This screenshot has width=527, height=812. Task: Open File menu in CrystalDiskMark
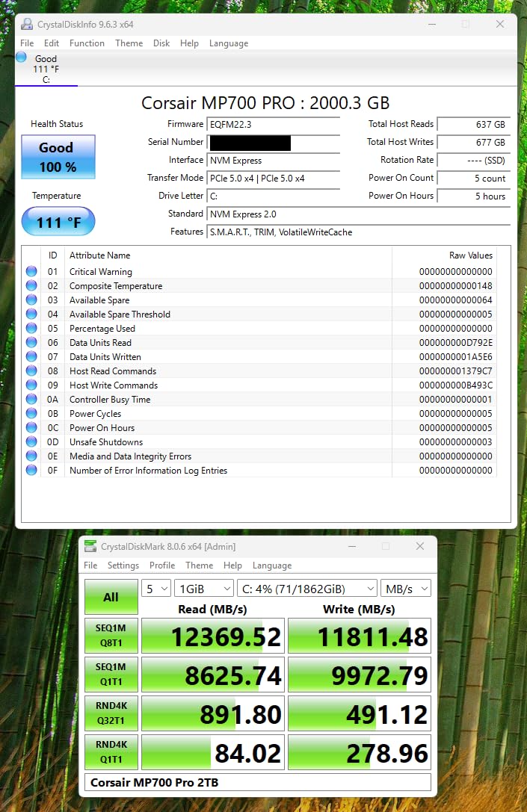(90, 565)
